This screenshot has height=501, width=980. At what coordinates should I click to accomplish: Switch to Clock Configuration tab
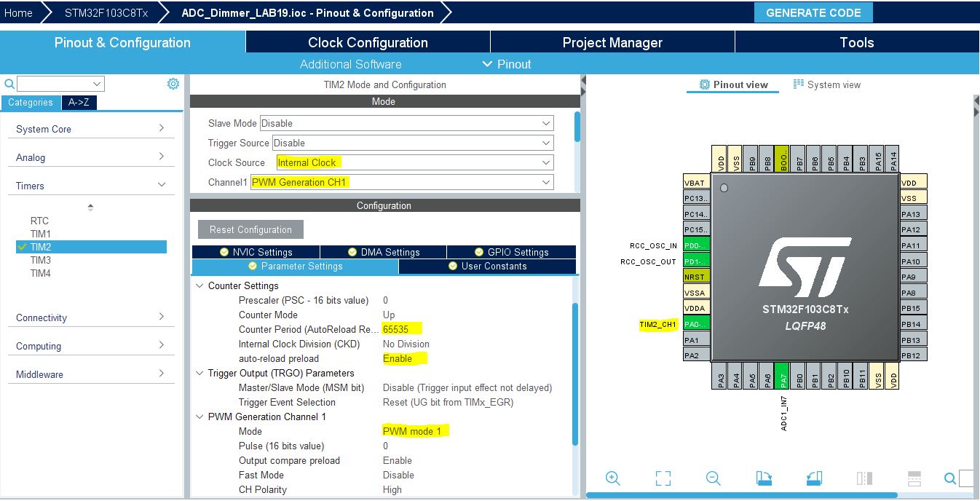click(368, 42)
